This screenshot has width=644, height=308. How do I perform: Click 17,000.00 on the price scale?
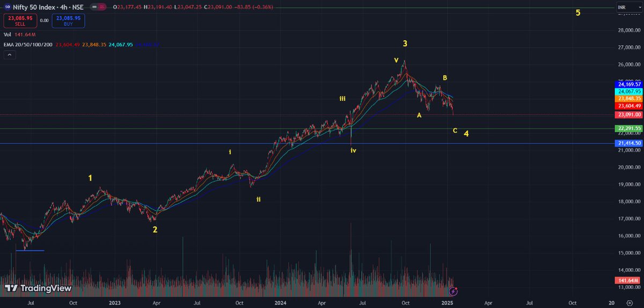coord(630,219)
